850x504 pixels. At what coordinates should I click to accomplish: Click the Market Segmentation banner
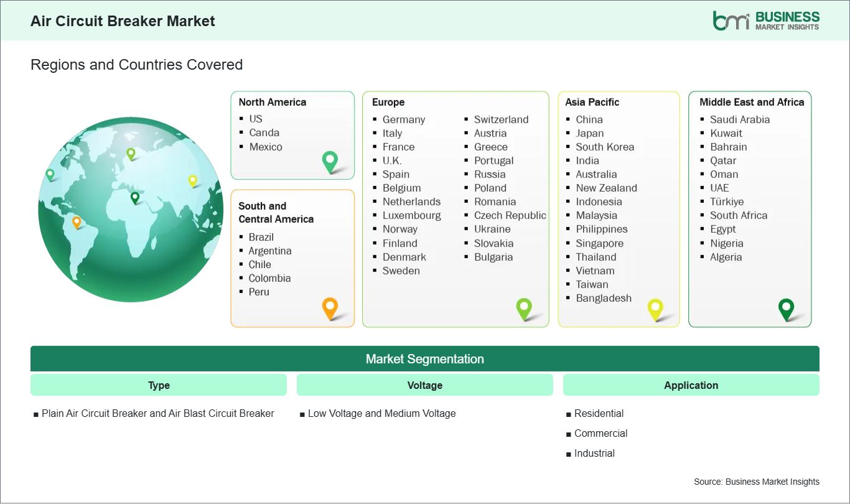pyautogui.click(x=425, y=358)
